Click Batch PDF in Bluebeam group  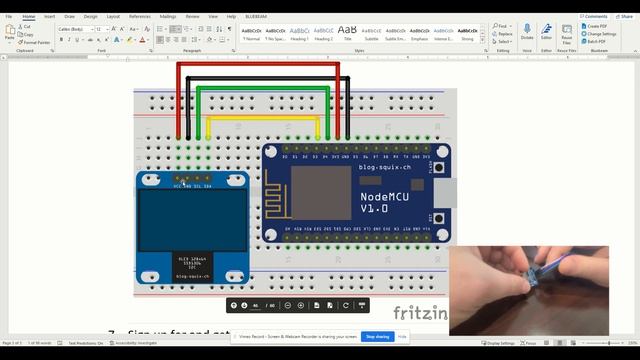click(x=593, y=42)
